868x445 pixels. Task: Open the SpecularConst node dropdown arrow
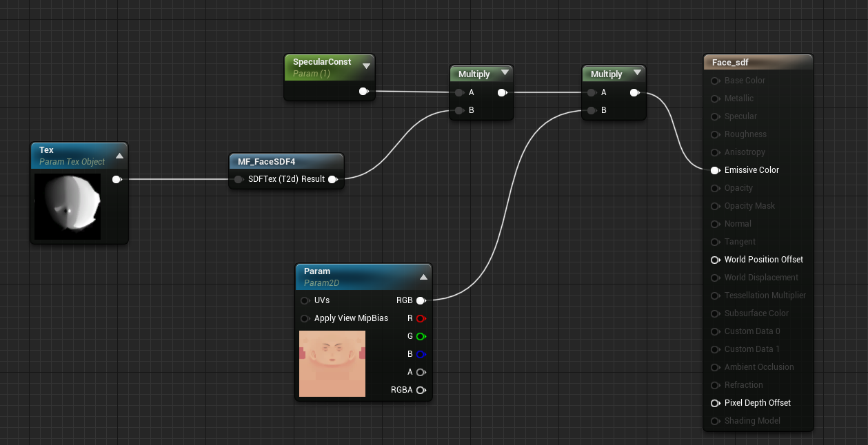tap(367, 66)
